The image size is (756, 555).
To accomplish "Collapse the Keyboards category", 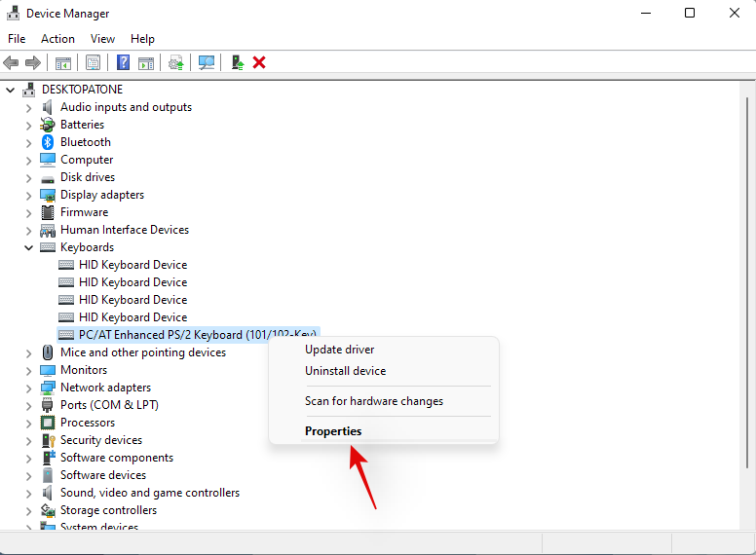I will [28, 247].
